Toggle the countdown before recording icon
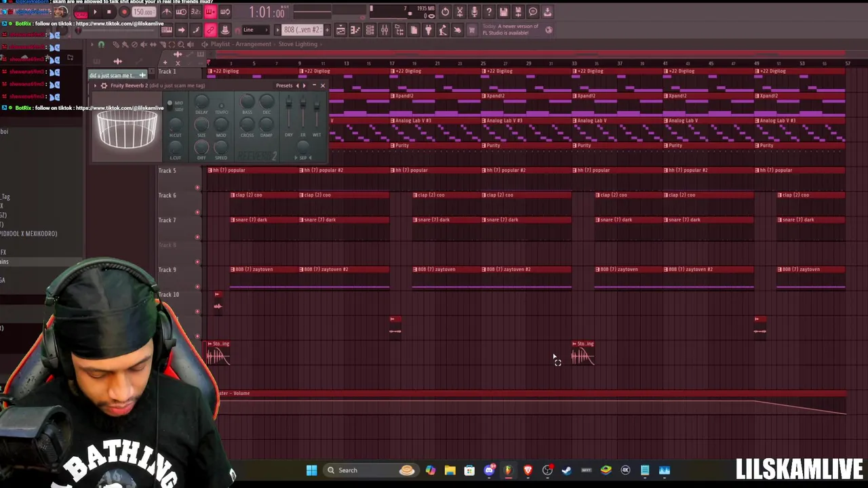The height and width of the screenshot is (488, 868). pos(195,12)
